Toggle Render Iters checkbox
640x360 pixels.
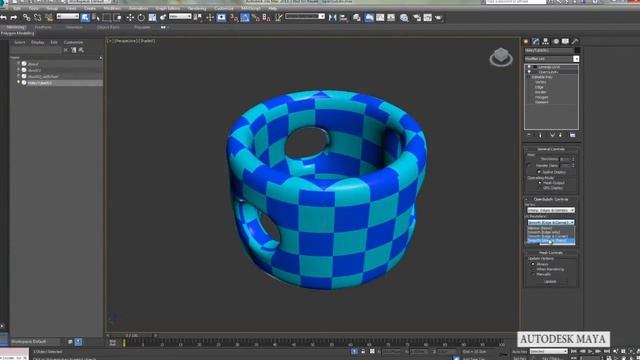coord(529,166)
